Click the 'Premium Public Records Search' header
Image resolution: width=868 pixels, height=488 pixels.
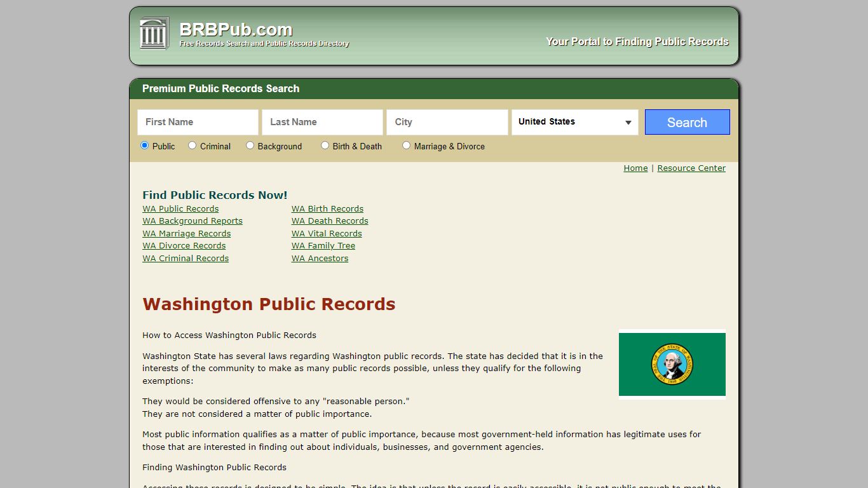pos(220,89)
